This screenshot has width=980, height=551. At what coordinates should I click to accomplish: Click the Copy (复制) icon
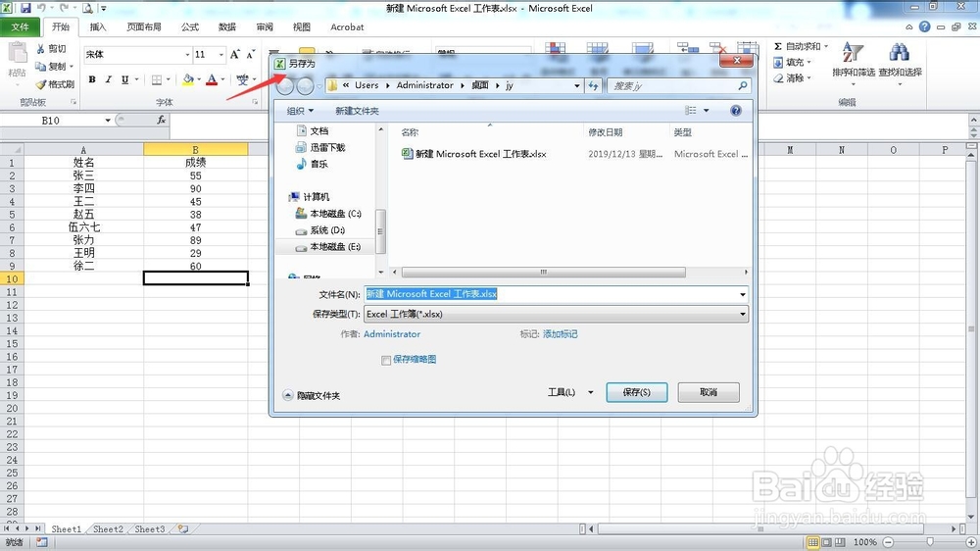40,67
